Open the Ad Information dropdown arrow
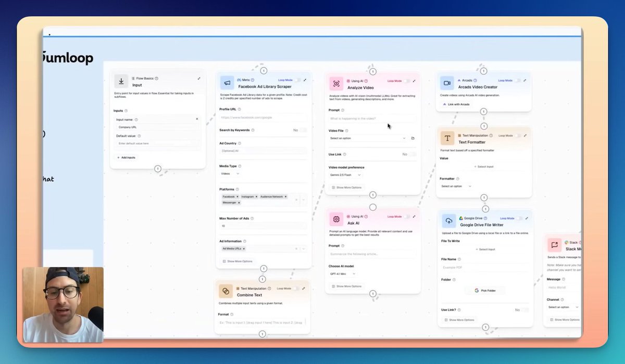This screenshot has height=364, width=625. pyautogui.click(x=304, y=249)
